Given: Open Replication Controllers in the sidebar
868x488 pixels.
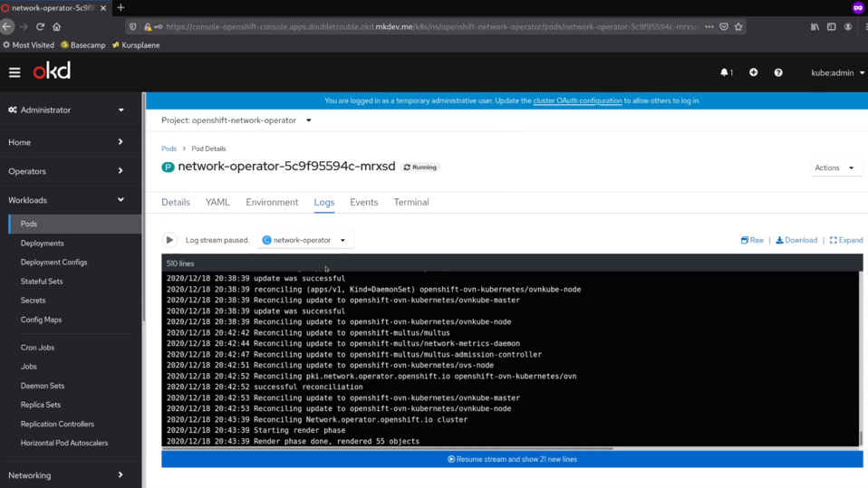Looking at the screenshot, I should (x=57, y=424).
